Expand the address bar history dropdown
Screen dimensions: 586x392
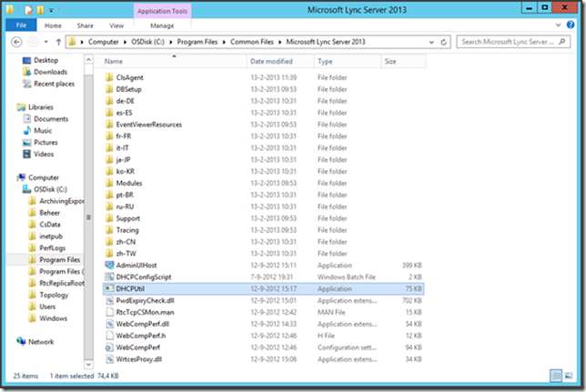(431, 42)
